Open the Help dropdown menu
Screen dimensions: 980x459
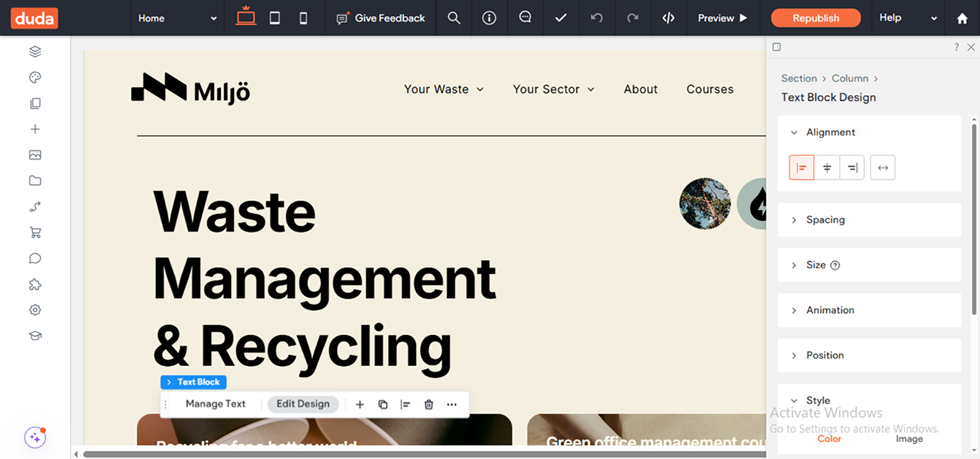tap(909, 18)
